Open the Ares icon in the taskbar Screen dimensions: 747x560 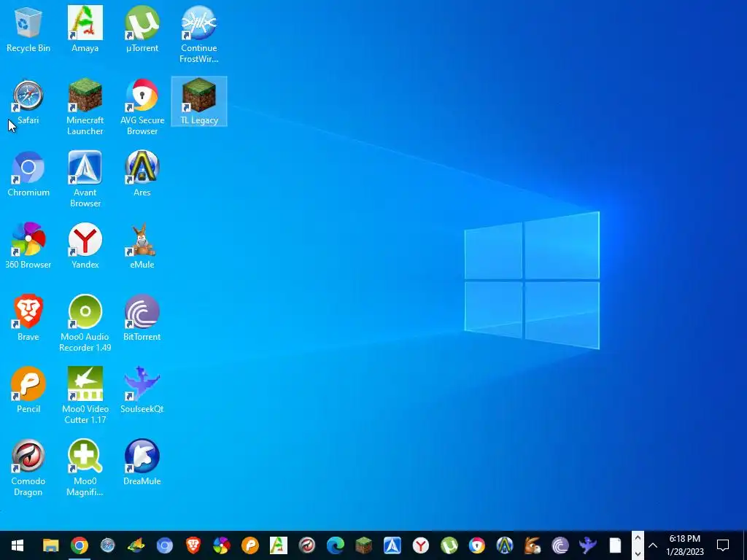click(x=505, y=545)
